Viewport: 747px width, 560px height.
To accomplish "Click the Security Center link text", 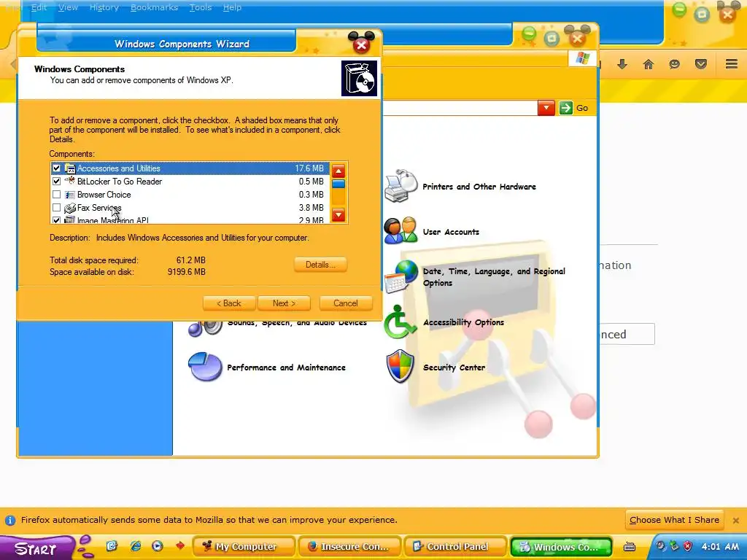I will [x=454, y=367].
